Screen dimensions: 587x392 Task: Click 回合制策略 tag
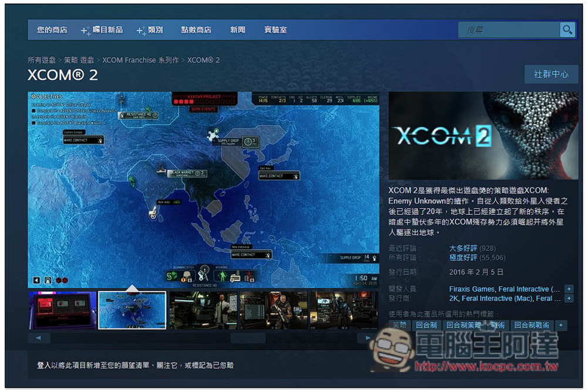point(464,325)
